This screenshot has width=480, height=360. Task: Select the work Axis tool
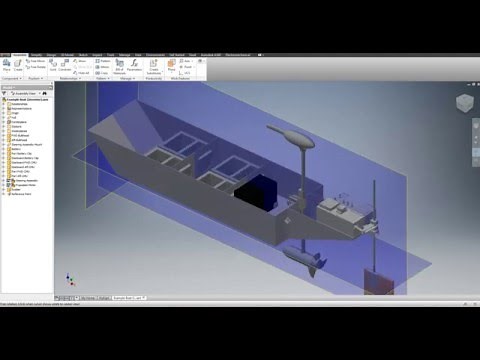185,61
